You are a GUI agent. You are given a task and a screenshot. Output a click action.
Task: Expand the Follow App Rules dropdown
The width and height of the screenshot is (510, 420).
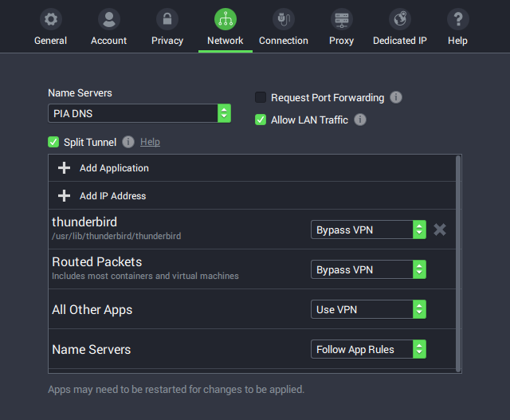click(368, 349)
